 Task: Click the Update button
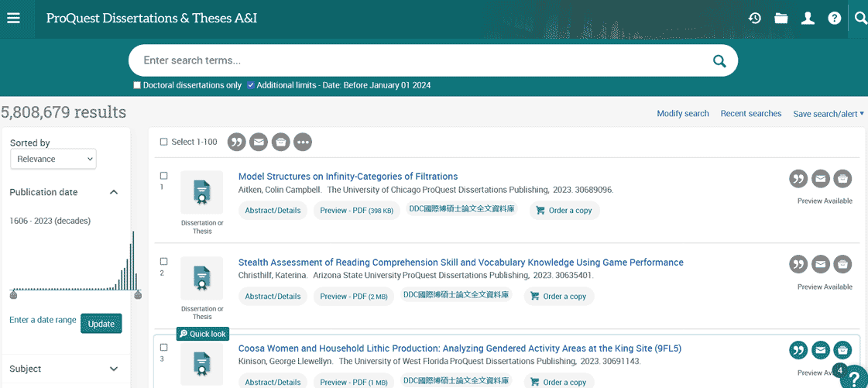coord(101,324)
